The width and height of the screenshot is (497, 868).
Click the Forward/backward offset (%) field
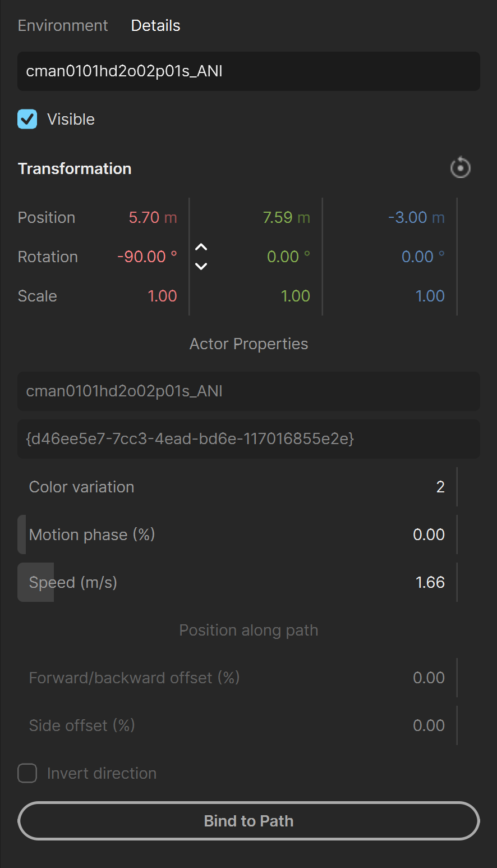pyautogui.click(x=237, y=678)
